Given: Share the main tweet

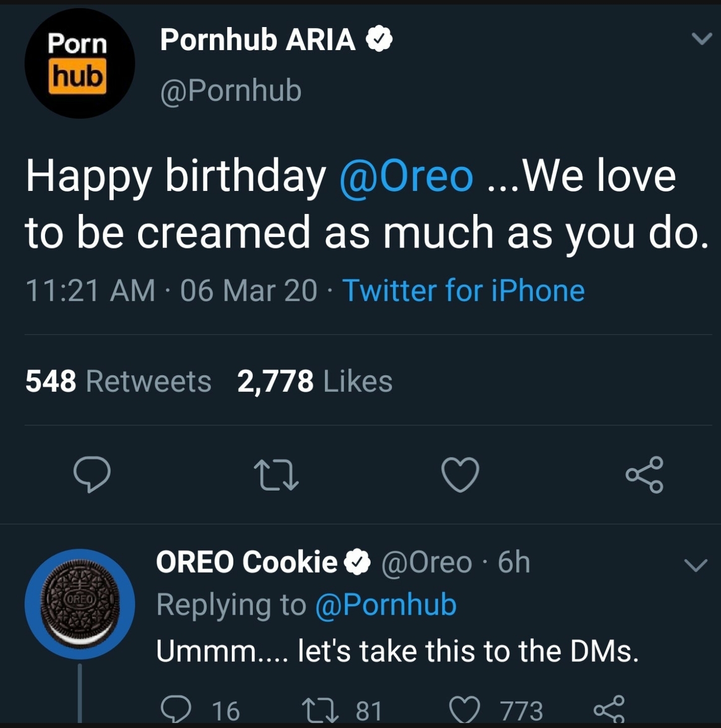Looking at the screenshot, I should [644, 474].
